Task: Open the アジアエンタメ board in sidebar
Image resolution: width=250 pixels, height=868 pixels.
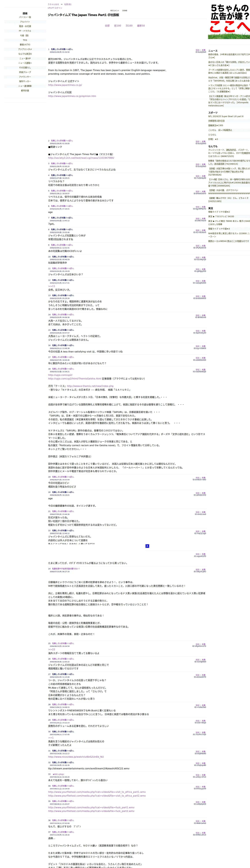Action: coord(25,49)
